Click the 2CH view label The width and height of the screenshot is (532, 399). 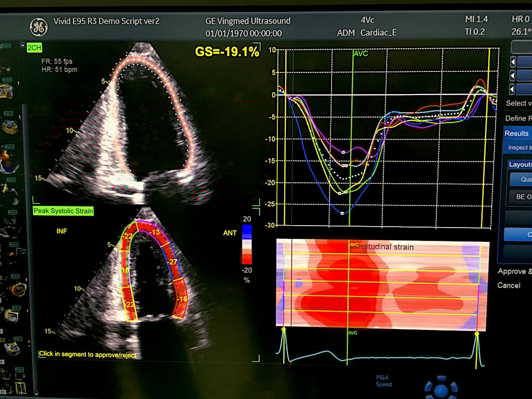pyautogui.click(x=34, y=48)
